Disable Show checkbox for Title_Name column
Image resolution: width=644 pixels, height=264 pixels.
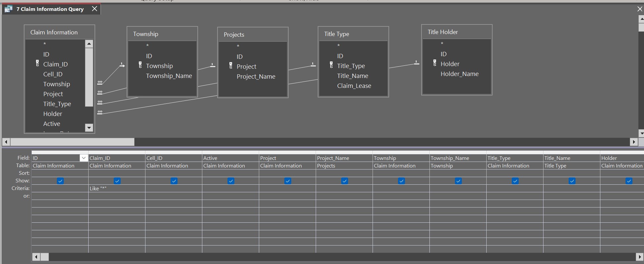pyautogui.click(x=572, y=181)
